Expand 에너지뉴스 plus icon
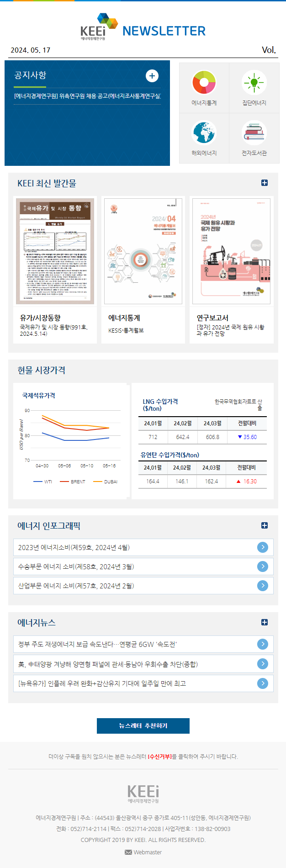 click(x=265, y=622)
